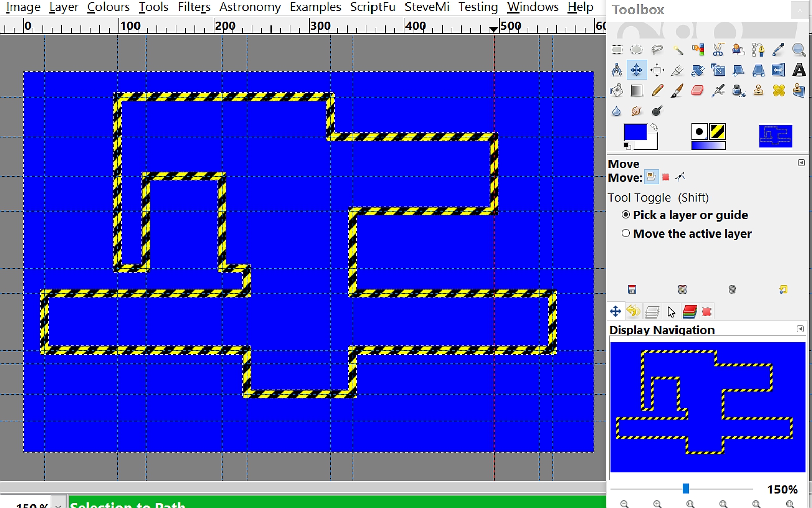Restore tool options preset
The image size is (812, 508).
tap(682, 290)
